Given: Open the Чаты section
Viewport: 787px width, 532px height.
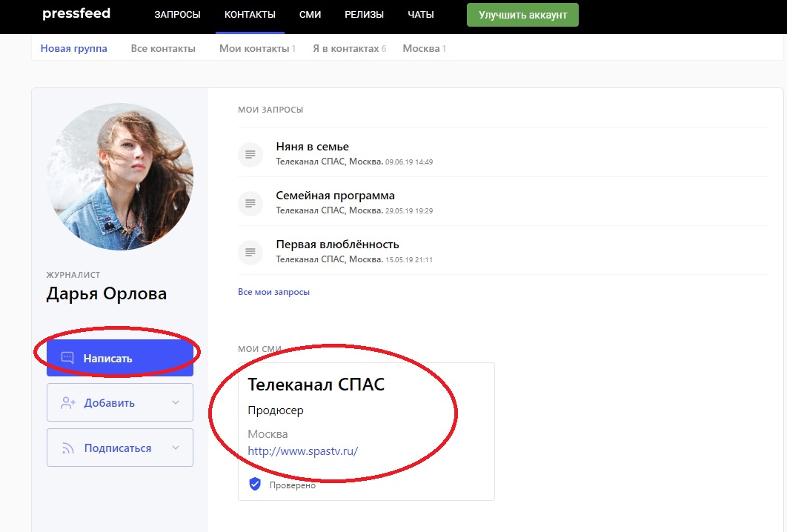Looking at the screenshot, I should pyautogui.click(x=420, y=15).
